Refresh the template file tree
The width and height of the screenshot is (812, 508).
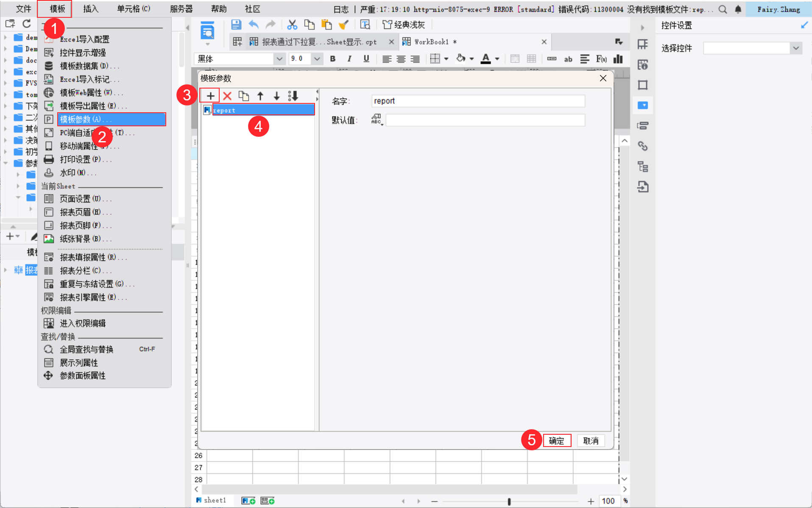(x=27, y=24)
